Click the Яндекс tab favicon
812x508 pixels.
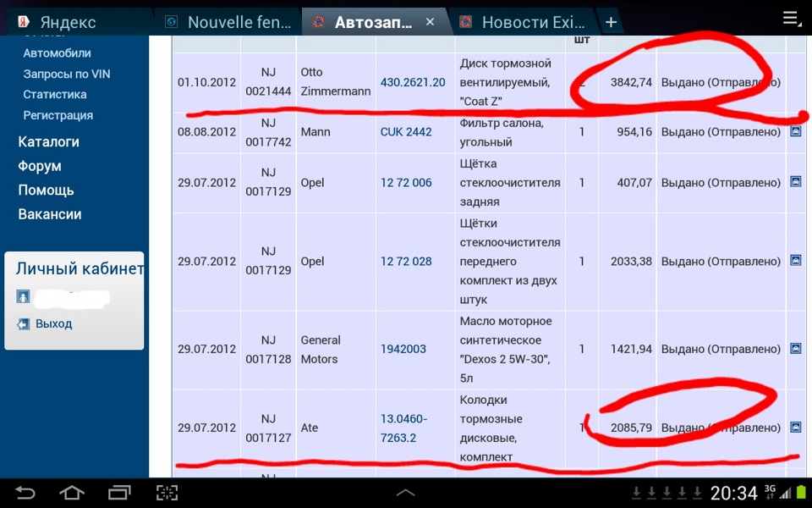(x=24, y=21)
